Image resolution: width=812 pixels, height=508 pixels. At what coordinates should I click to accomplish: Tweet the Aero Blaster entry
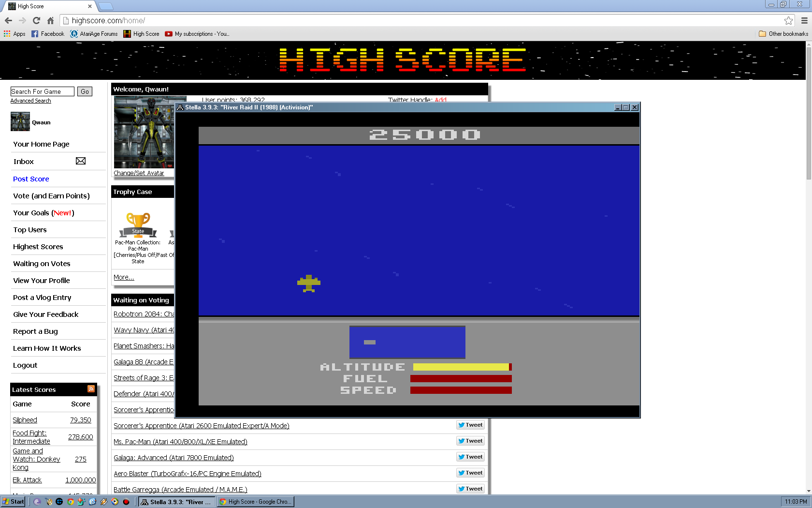[470, 473]
